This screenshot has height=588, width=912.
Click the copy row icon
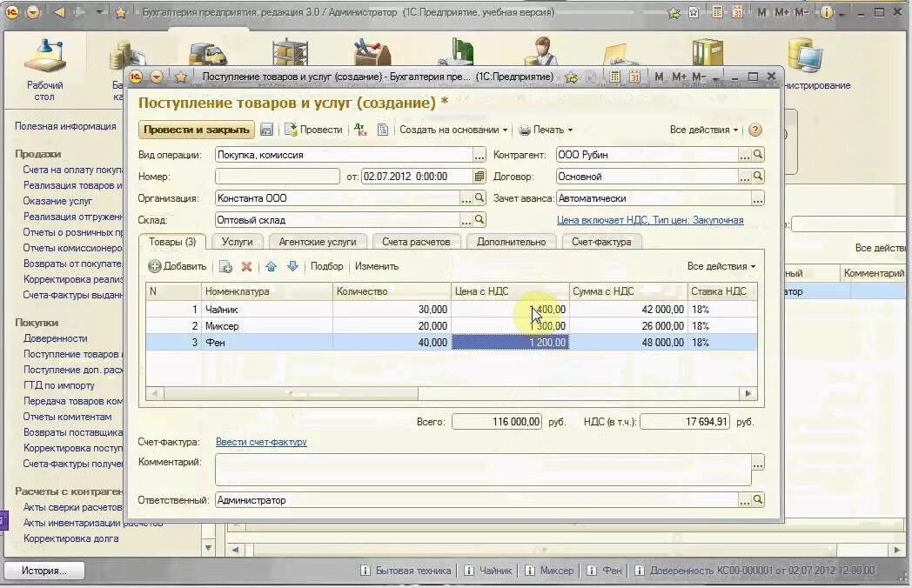[x=225, y=266]
